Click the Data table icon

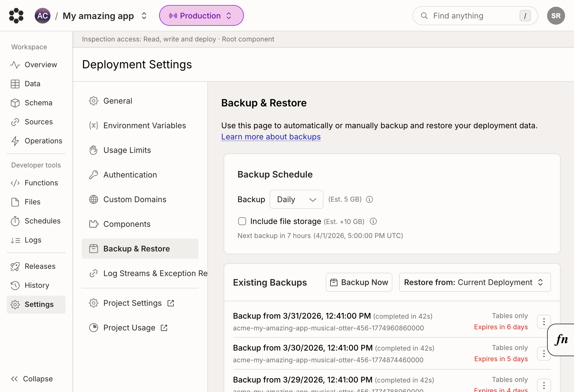click(15, 84)
